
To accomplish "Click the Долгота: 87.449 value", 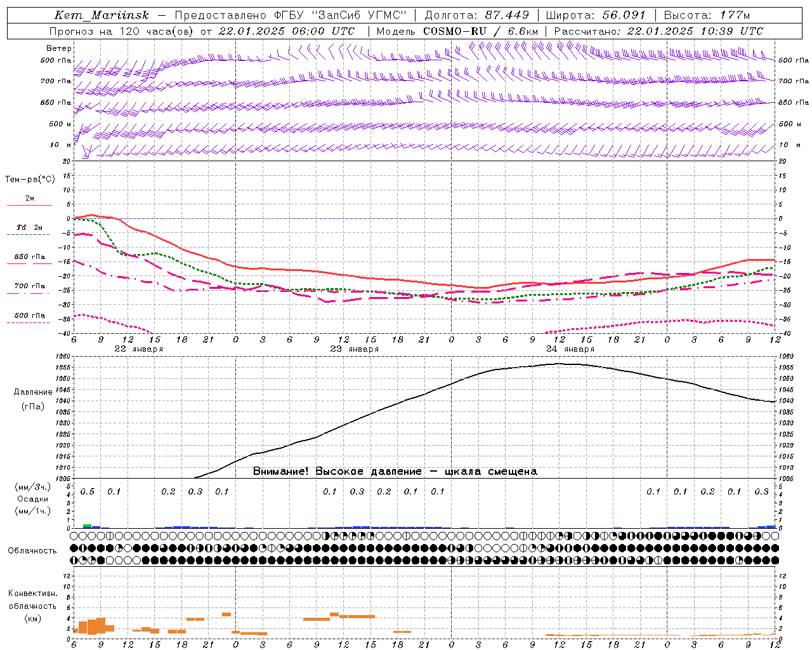I will (x=476, y=15).
